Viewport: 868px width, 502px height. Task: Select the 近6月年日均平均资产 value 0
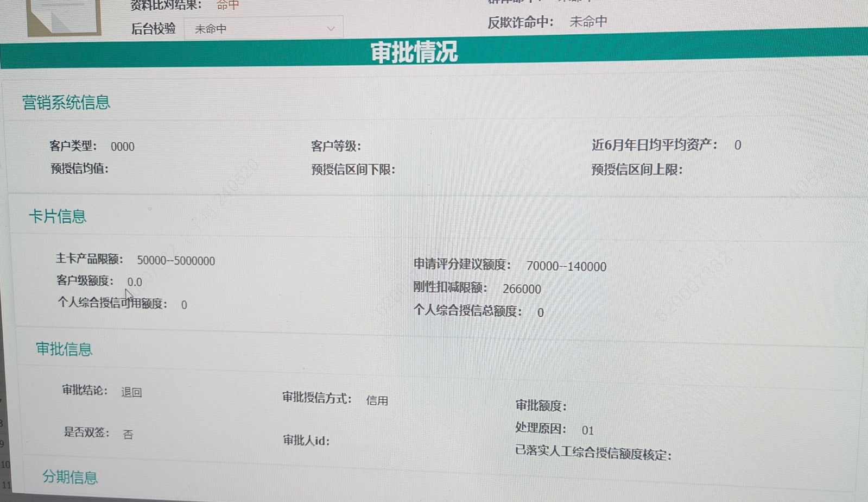click(x=738, y=145)
